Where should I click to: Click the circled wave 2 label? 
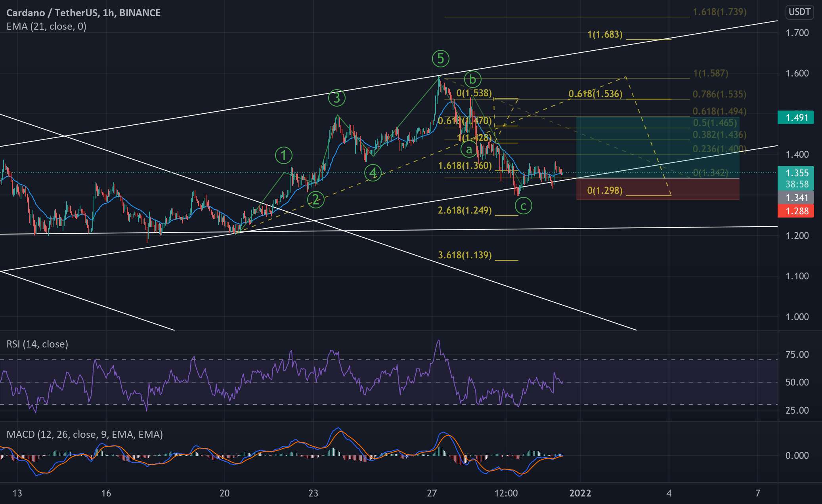pyautogui.click(x=316, y=200)
